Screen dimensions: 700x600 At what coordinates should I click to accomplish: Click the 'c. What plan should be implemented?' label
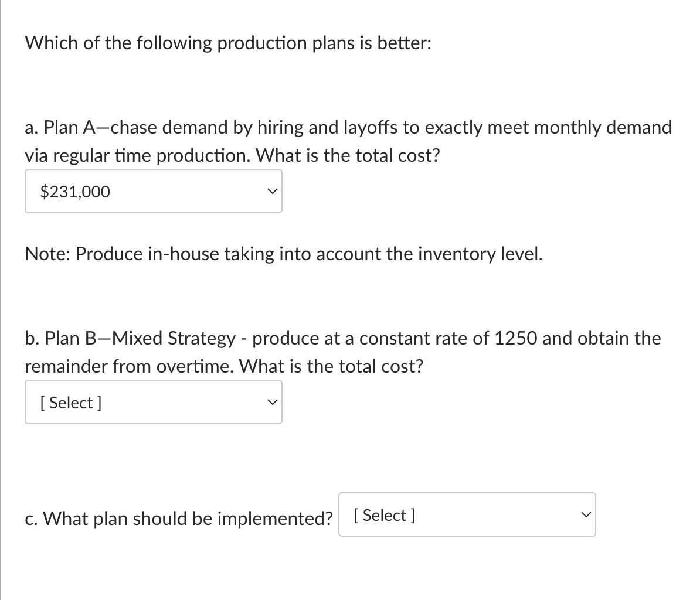click(179, 518)
